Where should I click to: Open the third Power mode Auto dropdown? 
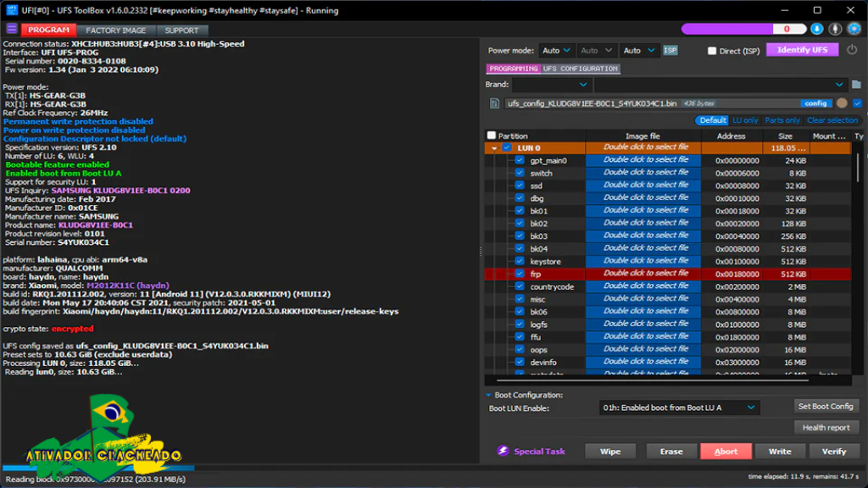point(638,50)
